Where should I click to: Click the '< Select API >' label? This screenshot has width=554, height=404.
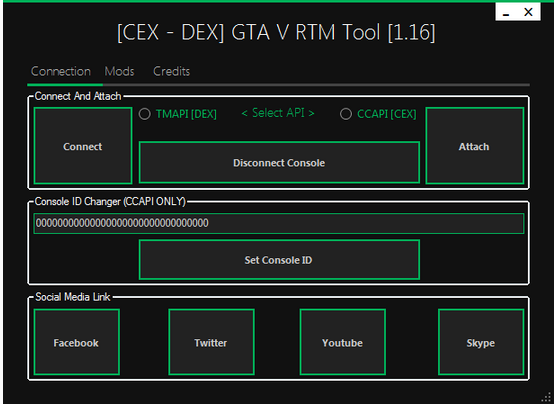pyautogui.click(x=278, y=113)
